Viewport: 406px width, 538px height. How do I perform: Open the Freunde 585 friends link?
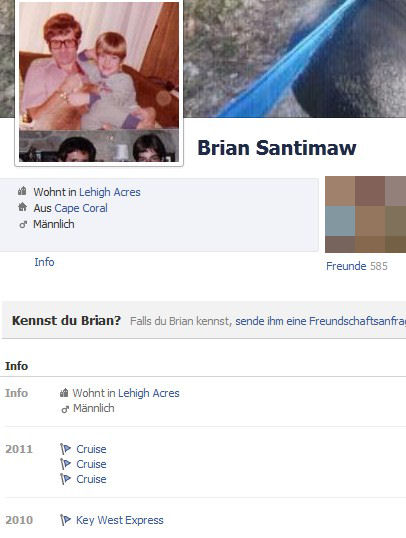pos(357,266)
